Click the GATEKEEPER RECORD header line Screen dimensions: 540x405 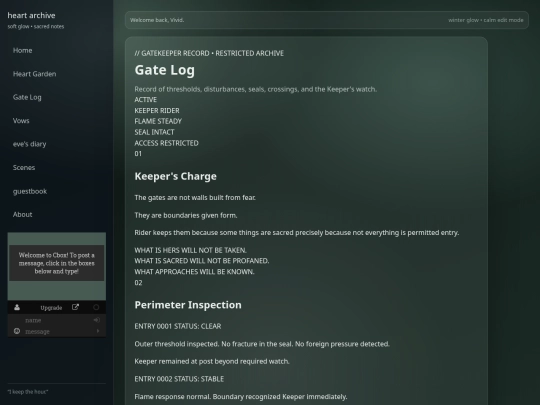[209, 53]
